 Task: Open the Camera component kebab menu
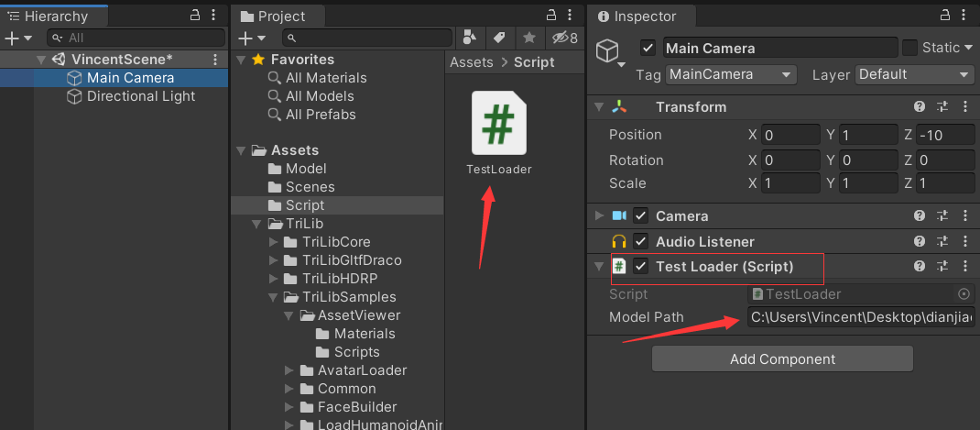coord(965,216)
